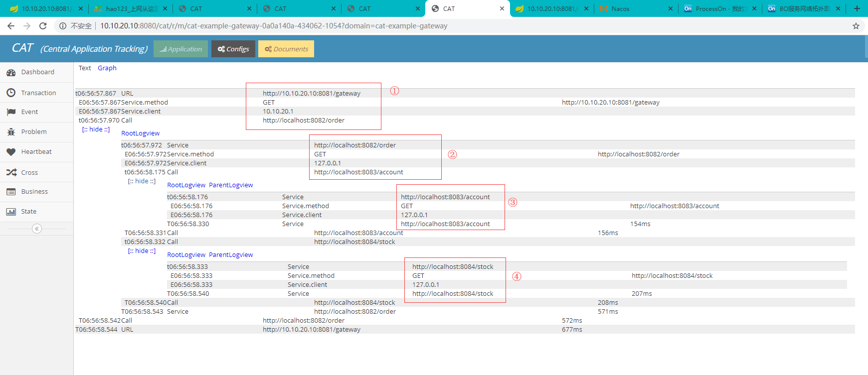Image resolution: width=868 pixels, height=375 pixels.
Task: Open the Problem bug icon
Action: click(11, 132)
